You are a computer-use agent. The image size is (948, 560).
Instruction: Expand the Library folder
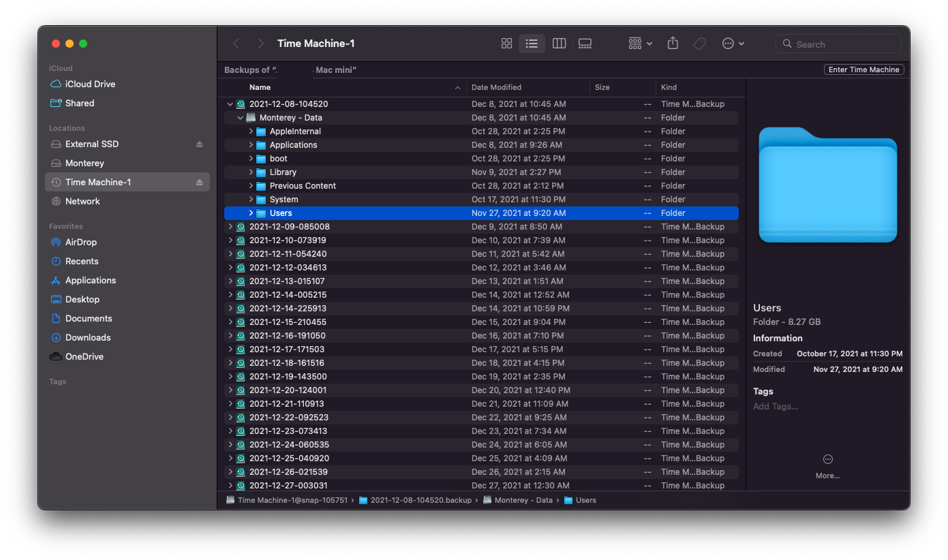251,172
